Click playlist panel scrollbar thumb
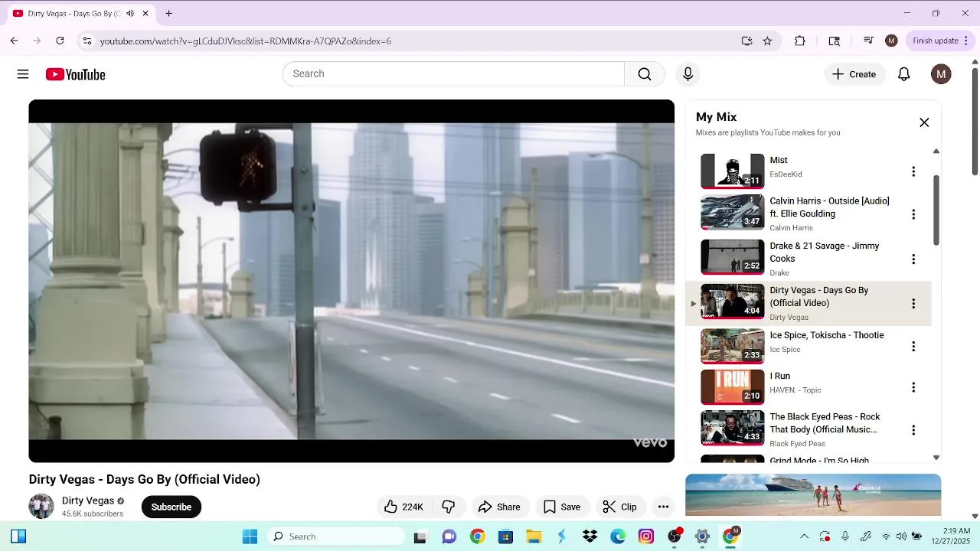The width and height of the screenshot is (980, 551). coord(936,210)
